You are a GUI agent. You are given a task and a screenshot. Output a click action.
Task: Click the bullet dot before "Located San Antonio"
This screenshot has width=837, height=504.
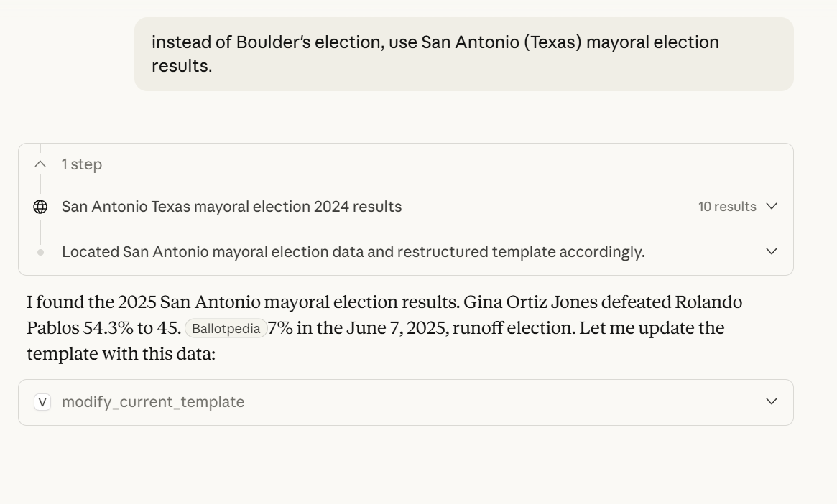click(40, 252)
